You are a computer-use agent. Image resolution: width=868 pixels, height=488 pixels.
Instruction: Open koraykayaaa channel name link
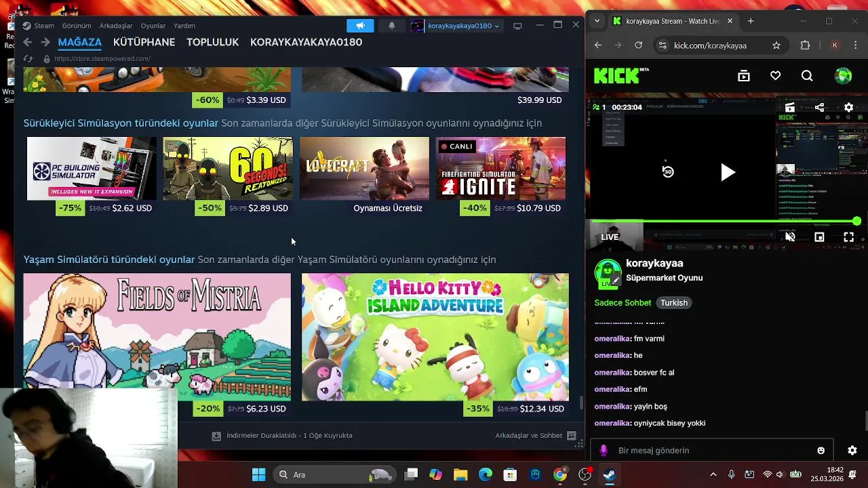(x=654, y=264)
